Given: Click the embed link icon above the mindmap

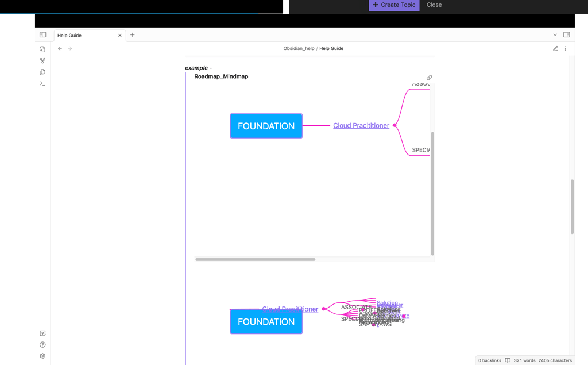Looking at the screenshot, I should tap(429, 77).
